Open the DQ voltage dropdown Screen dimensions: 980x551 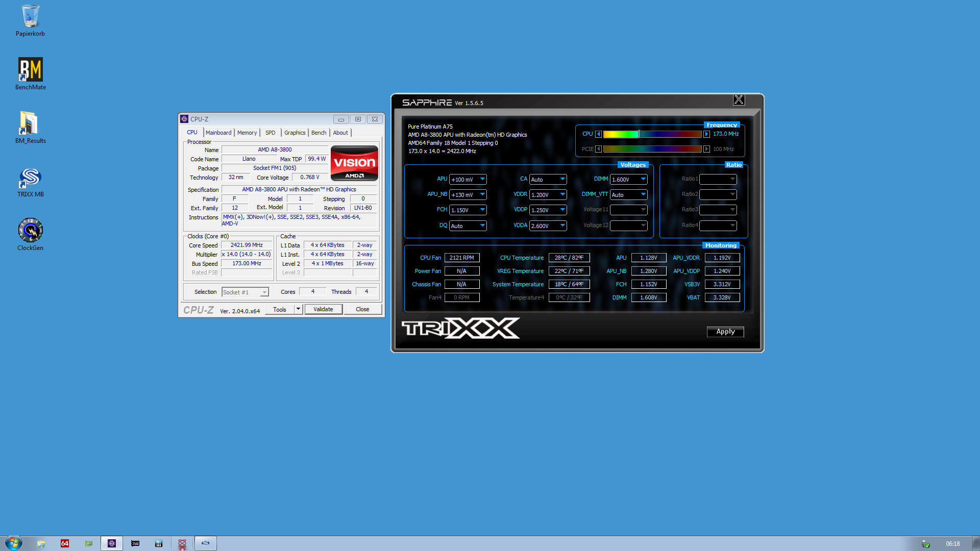click(468, 226)
